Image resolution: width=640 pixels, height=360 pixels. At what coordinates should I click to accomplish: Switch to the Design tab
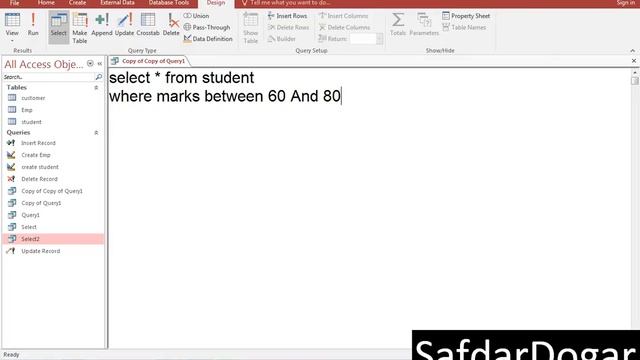click(x=216, y=3)
